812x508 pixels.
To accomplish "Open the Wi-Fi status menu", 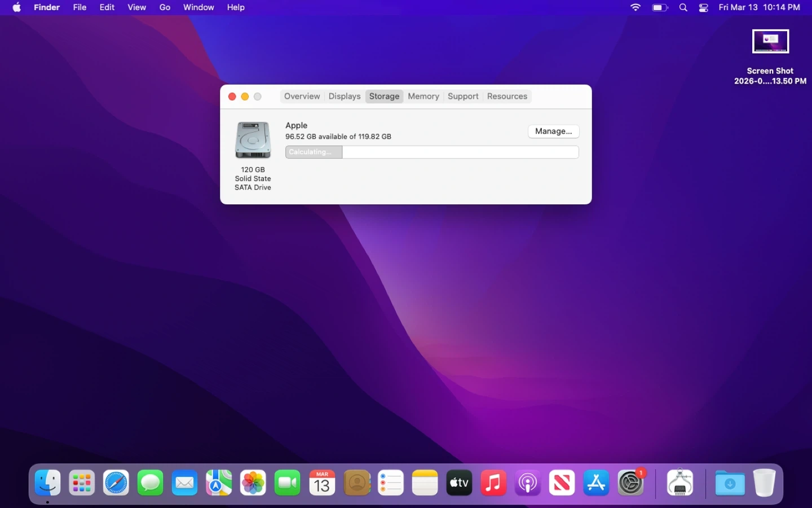I will (636, 8).
